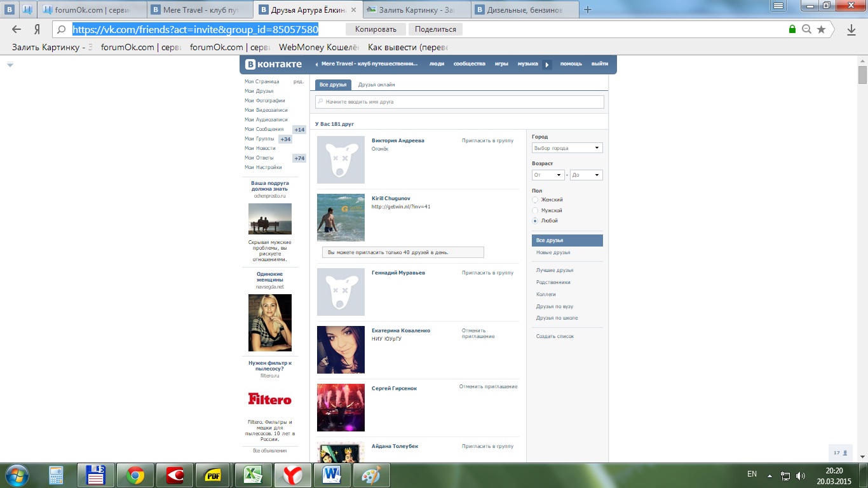Screen dimensions: 868x488
Task: Invite Айдана Толеубек to the group
Action: click(487, 446)
